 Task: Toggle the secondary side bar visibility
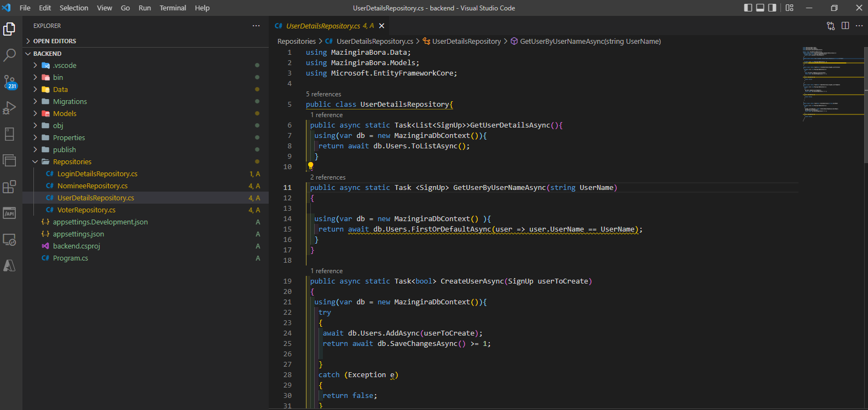[772, 8]
